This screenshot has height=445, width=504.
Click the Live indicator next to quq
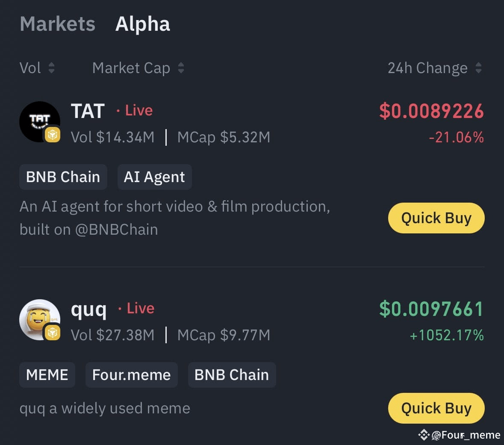pyautogui.click(x=140, y=308)
